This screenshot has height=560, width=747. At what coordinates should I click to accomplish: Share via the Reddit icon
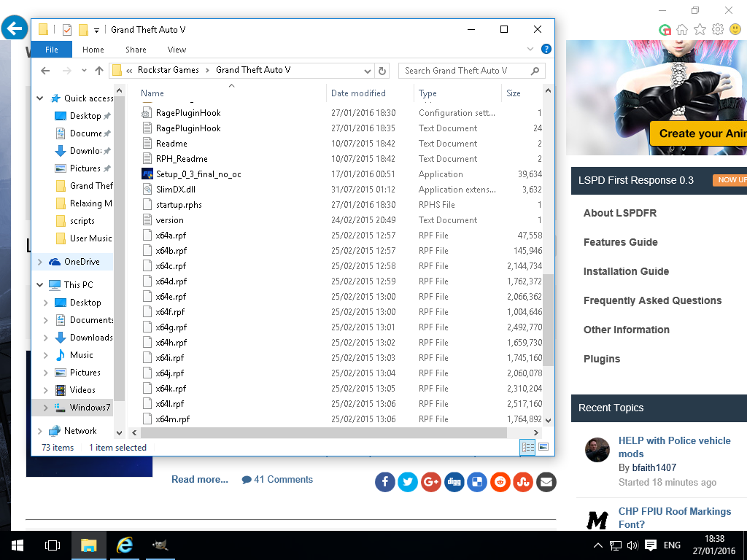500,483
